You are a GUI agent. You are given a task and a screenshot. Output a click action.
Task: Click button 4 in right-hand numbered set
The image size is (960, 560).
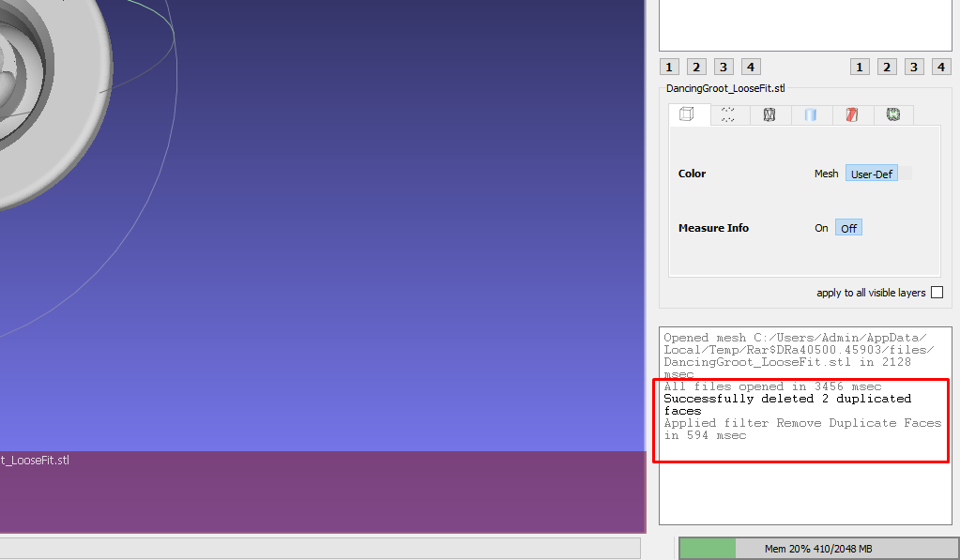941,67
